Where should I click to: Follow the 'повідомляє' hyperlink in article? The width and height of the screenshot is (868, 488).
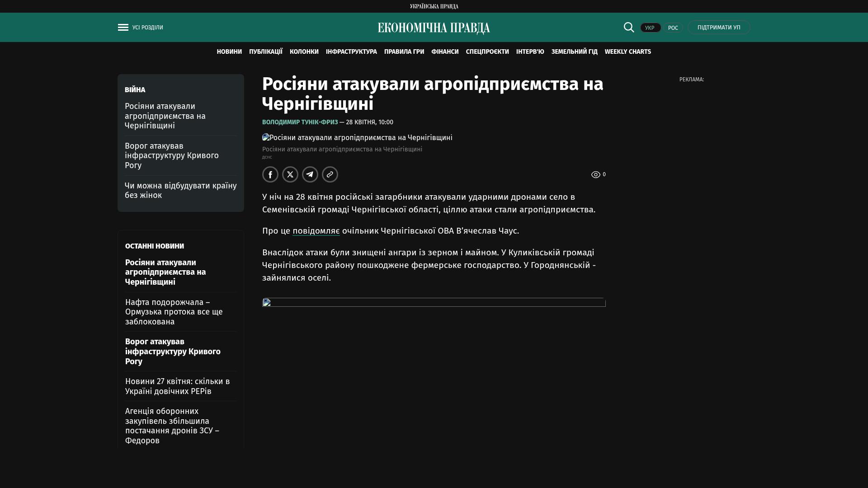(316, 231)
